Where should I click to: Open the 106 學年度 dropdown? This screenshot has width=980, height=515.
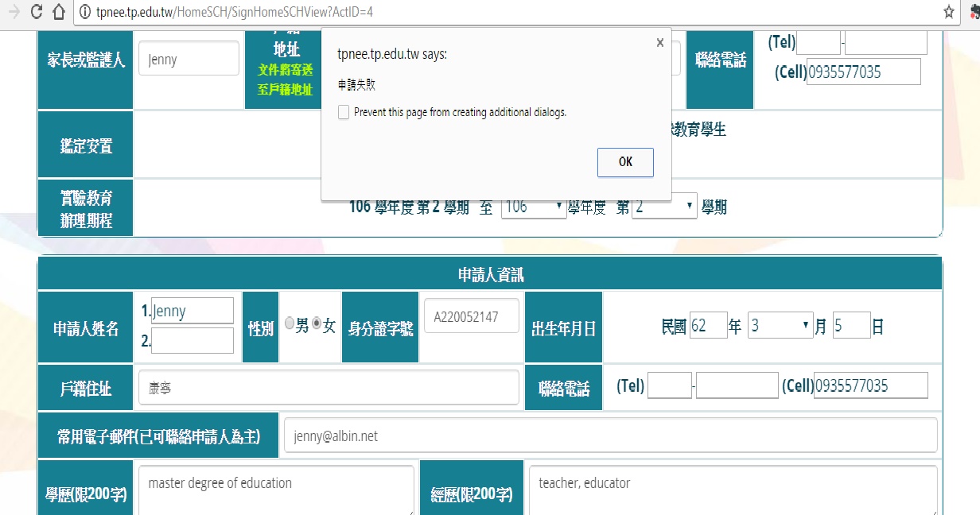[x=534, y=205]
